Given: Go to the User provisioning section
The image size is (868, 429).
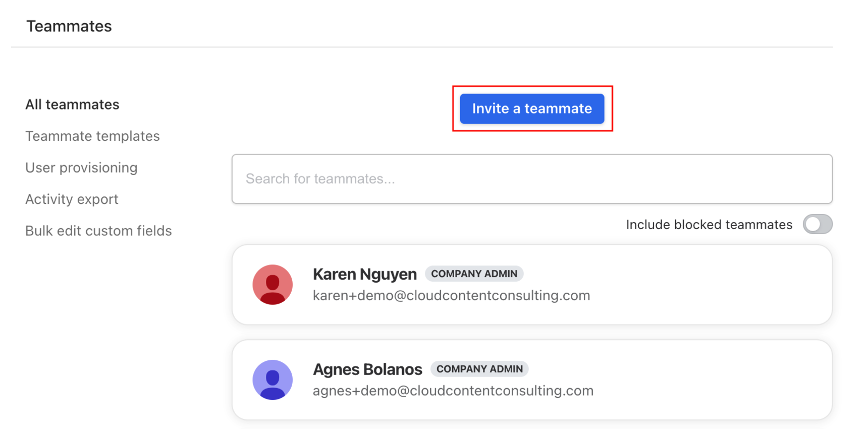Looking at the screenshot, I should coord(81,168).
